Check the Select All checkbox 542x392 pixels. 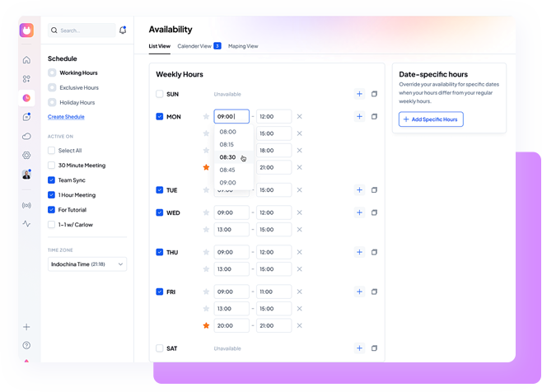(x=51, y=151)
